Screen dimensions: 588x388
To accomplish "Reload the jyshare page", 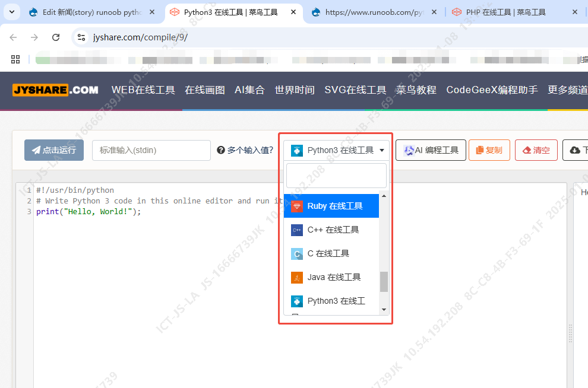I will tap(56, 37).
